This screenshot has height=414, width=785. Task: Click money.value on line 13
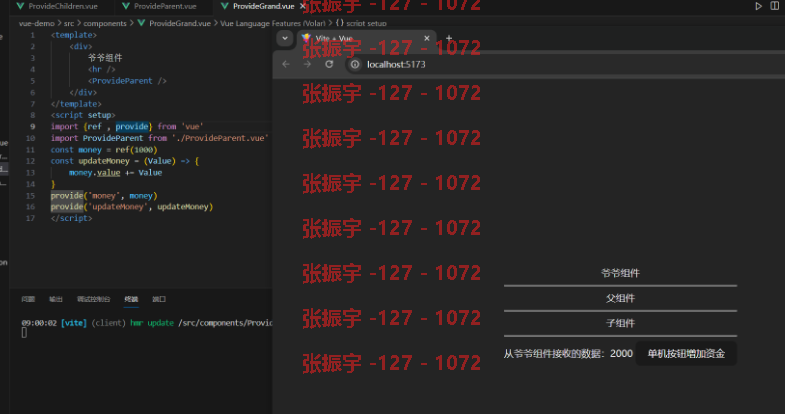[x=95, y=173]
